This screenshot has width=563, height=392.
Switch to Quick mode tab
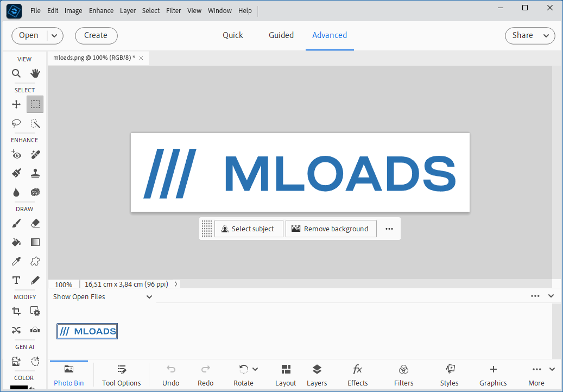(233, 35)
